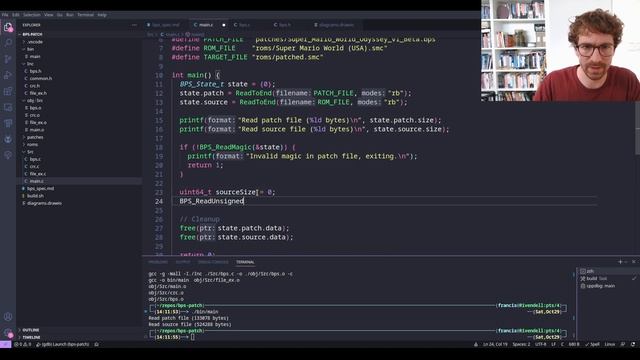The width and height of the screenshot is (640, 360).
Task: Click the LF end-of-line status item
Action: [x=553, y=344]
